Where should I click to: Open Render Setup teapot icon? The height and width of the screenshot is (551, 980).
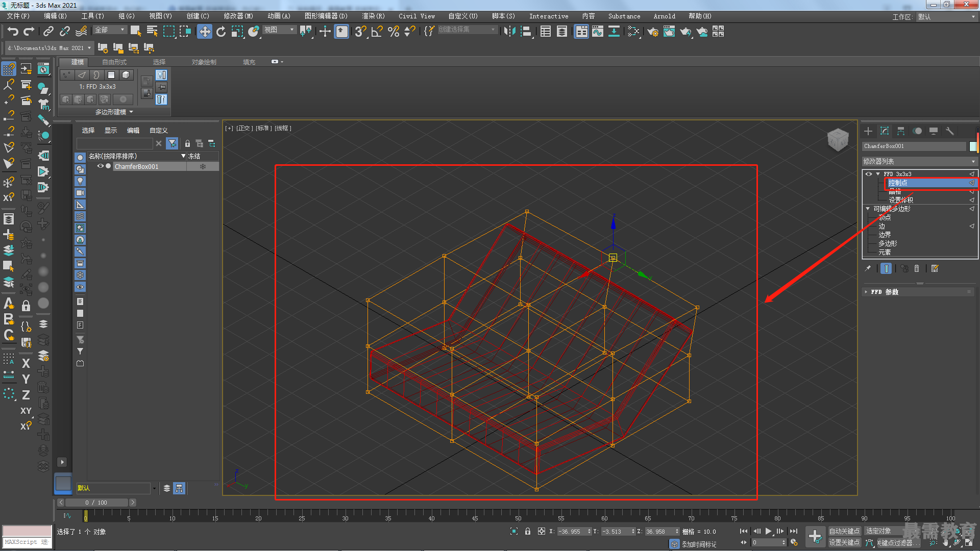click(653, 32)
